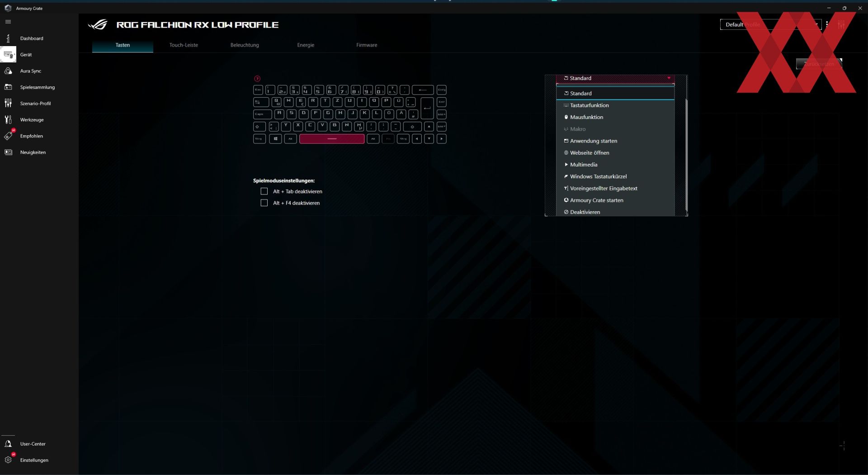Choose Voreingestellter Eingabetext option

click(x=615, y=189)
